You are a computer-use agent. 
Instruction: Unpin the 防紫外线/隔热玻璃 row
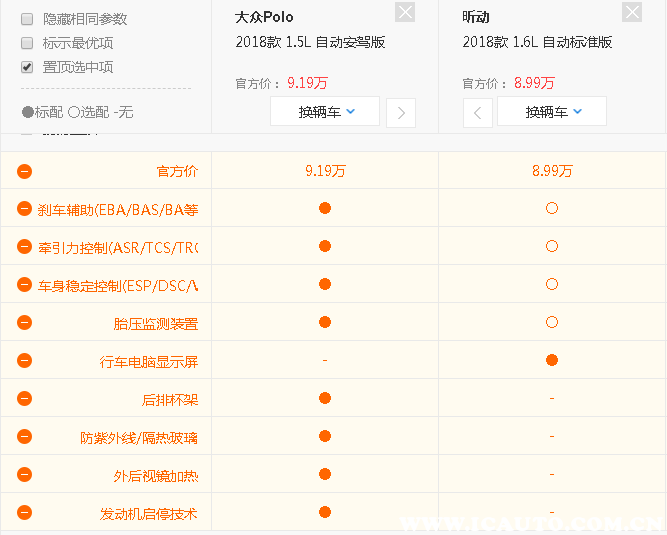(25, 437)
